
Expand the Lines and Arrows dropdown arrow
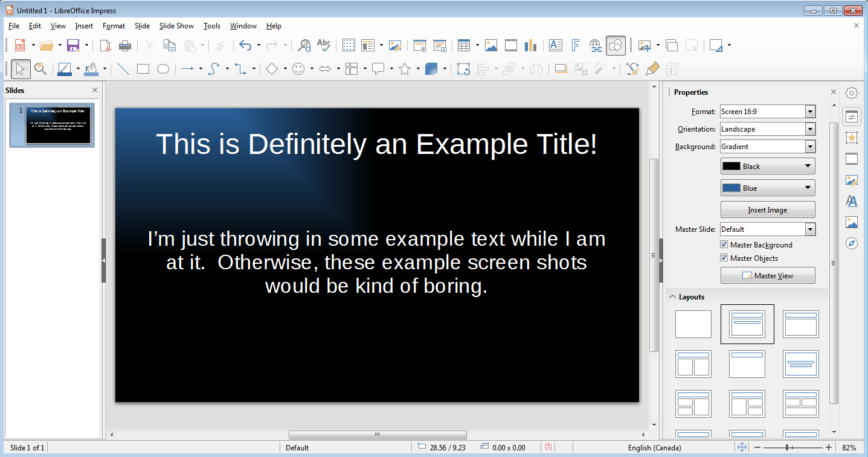[201, 69]
